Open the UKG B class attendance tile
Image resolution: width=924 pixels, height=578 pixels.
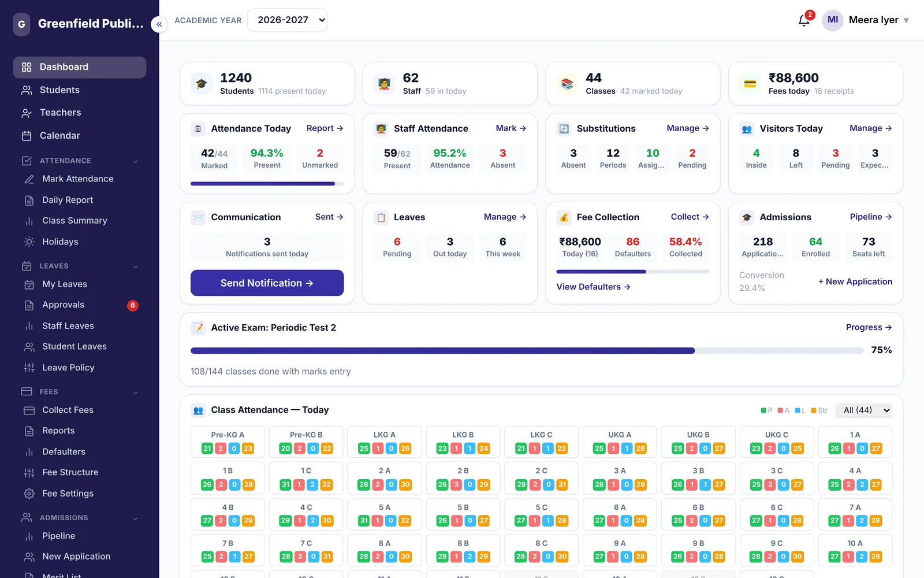(698, 442)
